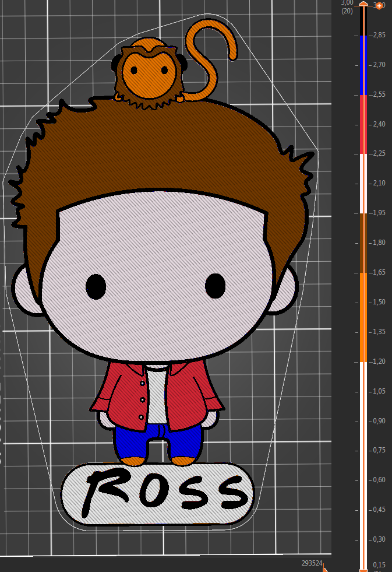Select the 2,25 layer height label

coord(379,154)
